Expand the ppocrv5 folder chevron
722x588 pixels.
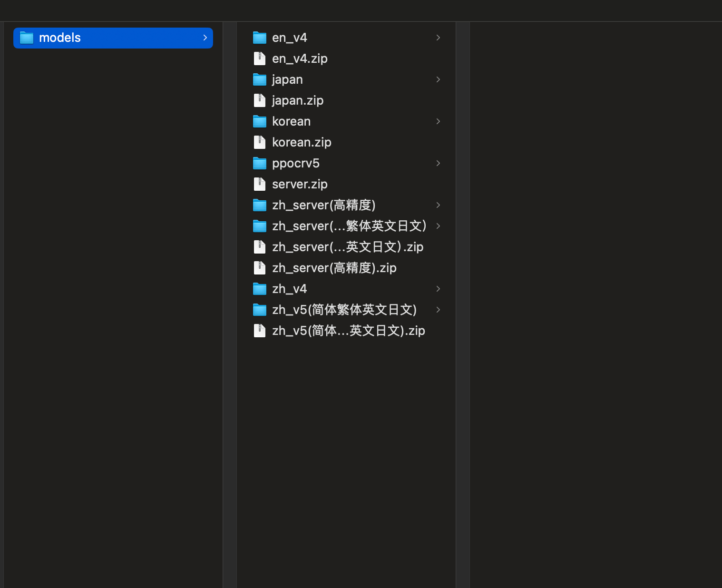(438, 163)
